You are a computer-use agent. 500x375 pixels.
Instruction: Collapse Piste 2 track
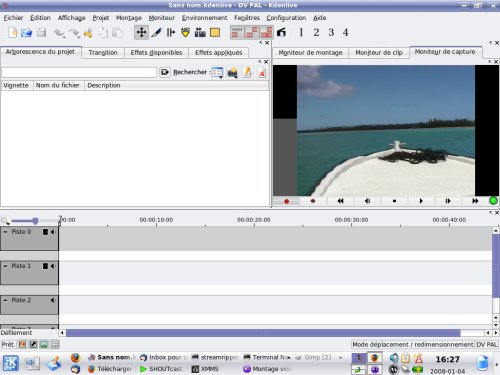[5, 300]
